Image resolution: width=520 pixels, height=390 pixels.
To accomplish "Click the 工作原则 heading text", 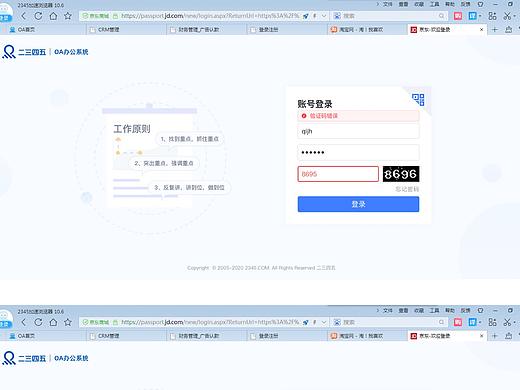I will pyautogui.click(x=132, y=129).
